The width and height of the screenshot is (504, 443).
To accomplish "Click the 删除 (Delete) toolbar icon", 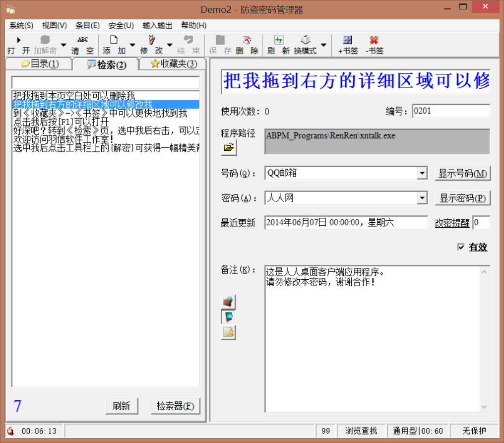I will (x=247, y=44).
